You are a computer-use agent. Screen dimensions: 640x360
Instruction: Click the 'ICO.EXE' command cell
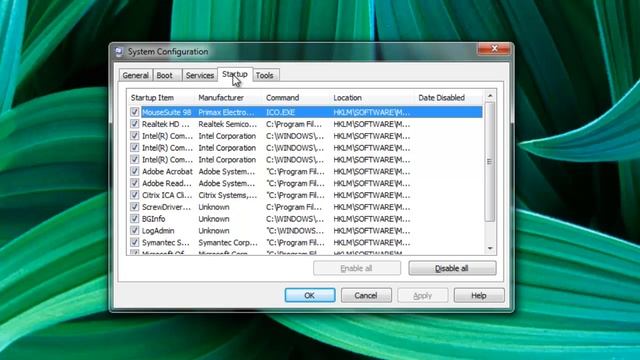tap(280, 112)
